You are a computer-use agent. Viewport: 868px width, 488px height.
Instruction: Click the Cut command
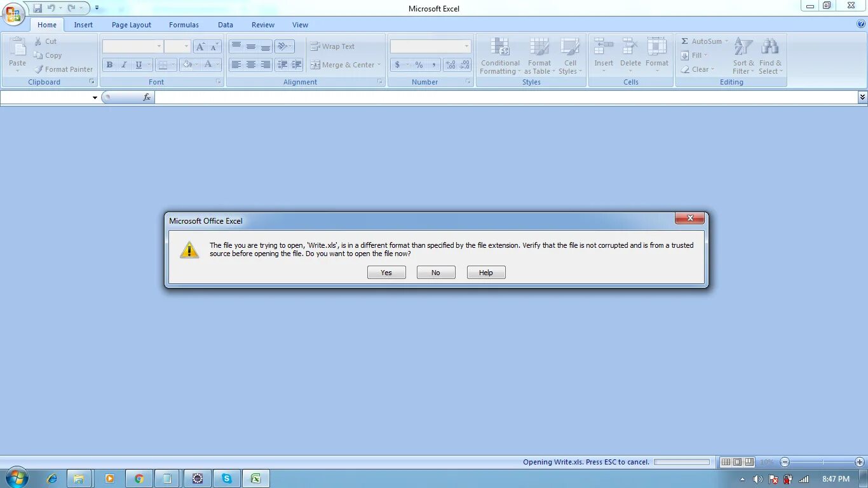tap(45, 41)
